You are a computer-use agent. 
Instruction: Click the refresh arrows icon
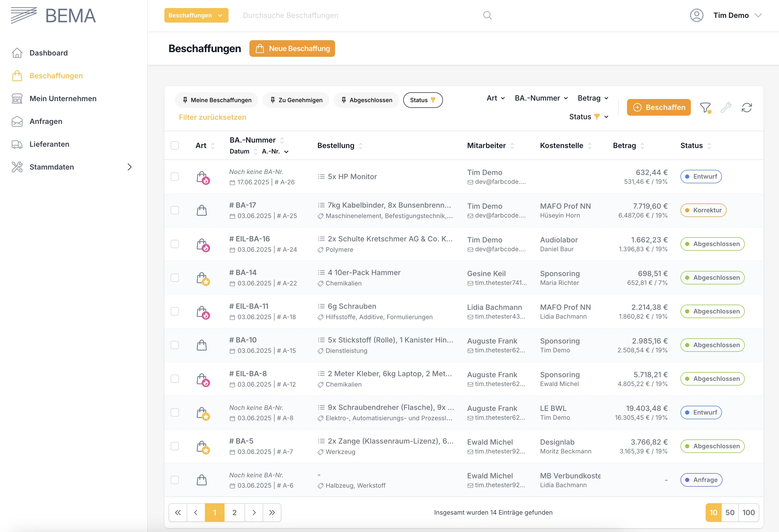coord(747,108)
